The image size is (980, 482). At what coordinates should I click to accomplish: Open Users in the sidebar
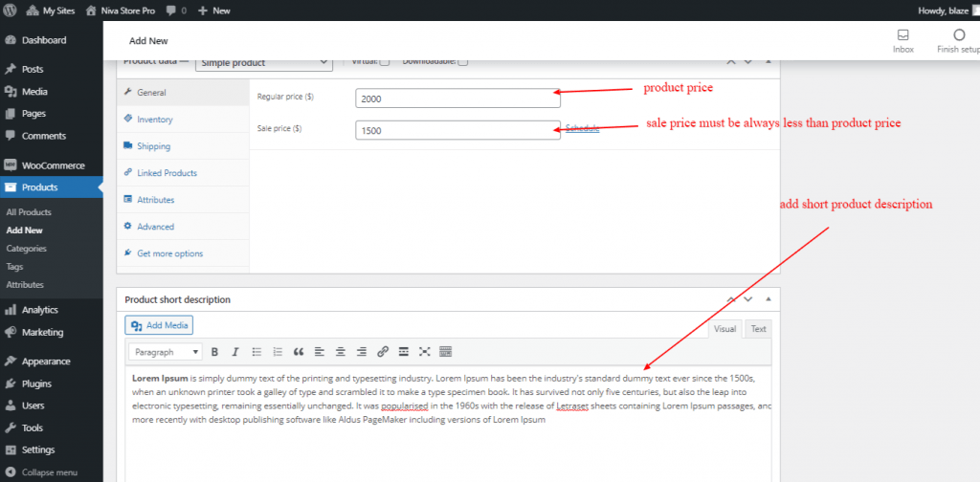(52, 405)
